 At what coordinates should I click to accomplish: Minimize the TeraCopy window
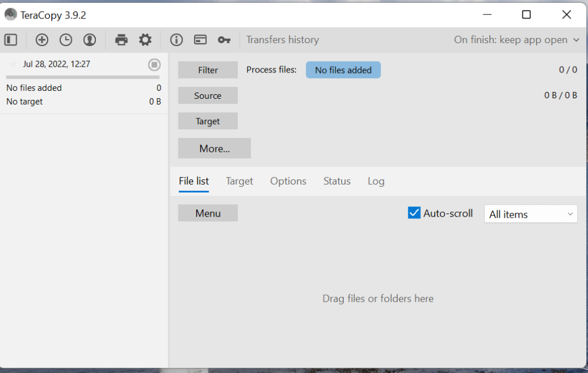(x=487, y=14)
